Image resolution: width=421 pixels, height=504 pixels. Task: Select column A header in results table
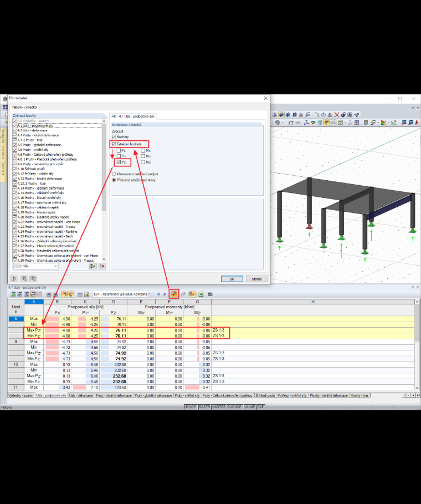point(34,302)
